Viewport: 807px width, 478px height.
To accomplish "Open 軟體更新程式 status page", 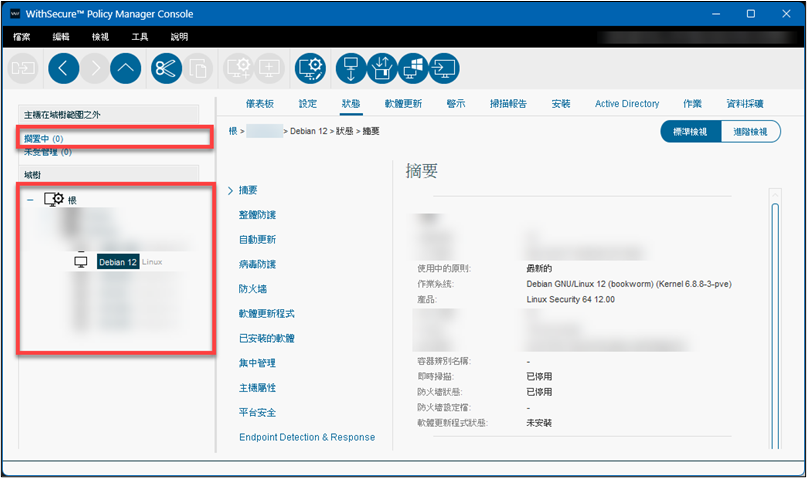I will (267, 313).
